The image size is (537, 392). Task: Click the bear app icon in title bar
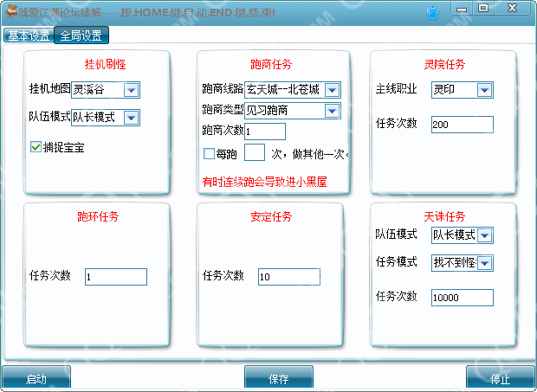click(11, 11)
